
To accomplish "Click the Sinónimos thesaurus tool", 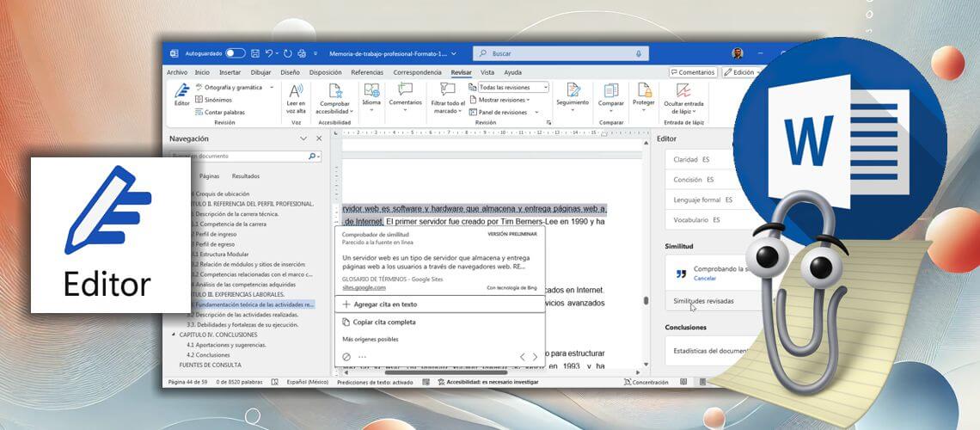I will tap(217, 100).
